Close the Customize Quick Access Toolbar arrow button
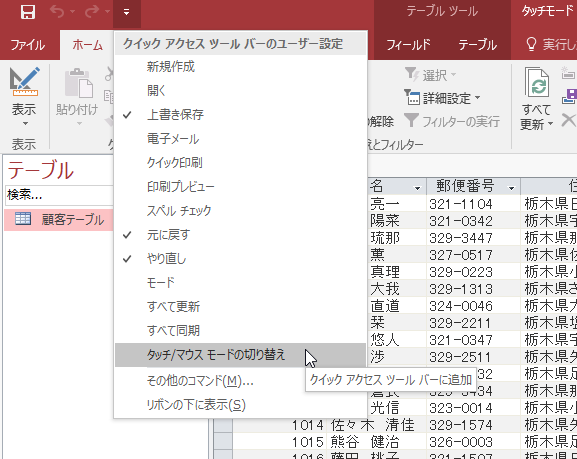This screenshot has width=577, height=459. [127, 13]
